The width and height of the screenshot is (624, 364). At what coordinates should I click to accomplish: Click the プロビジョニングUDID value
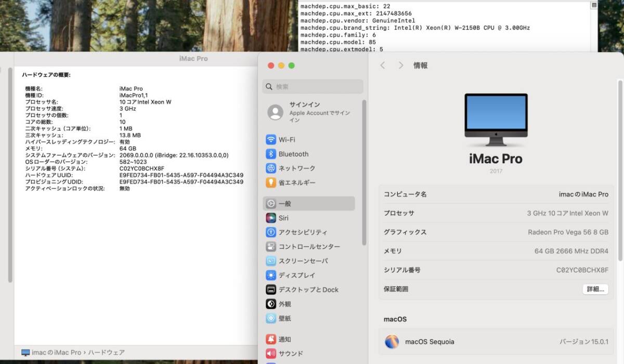coord(181,182)
